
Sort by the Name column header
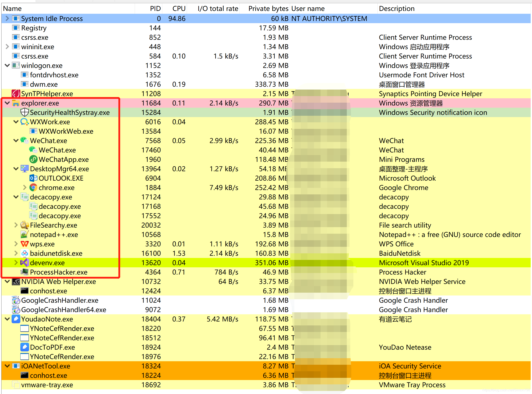(68, 9)
